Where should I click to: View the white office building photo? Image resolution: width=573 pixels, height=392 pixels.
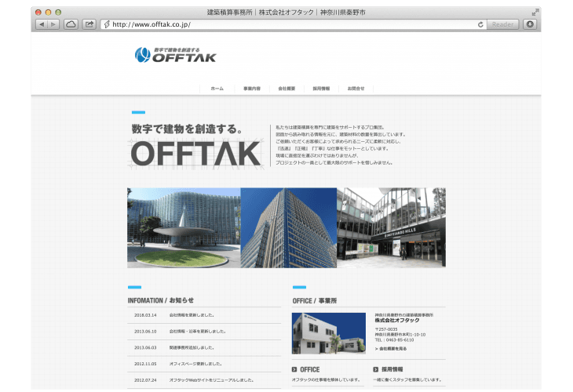tap(329, 333)
